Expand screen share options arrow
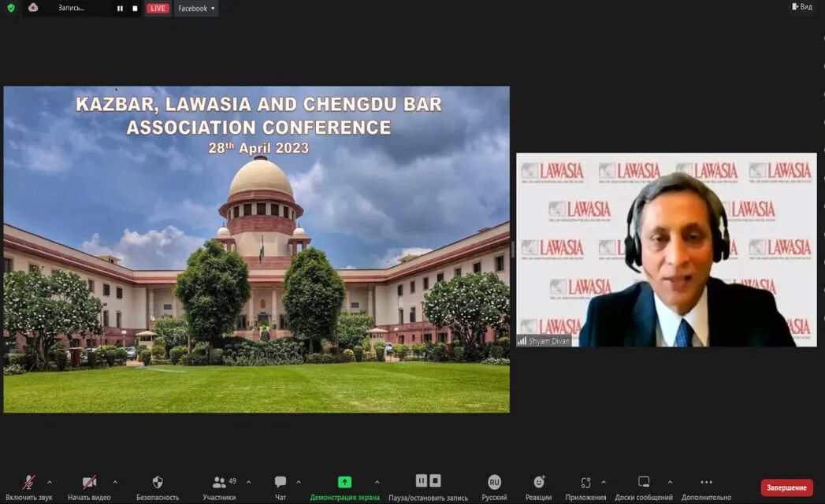 coord(377,482)
